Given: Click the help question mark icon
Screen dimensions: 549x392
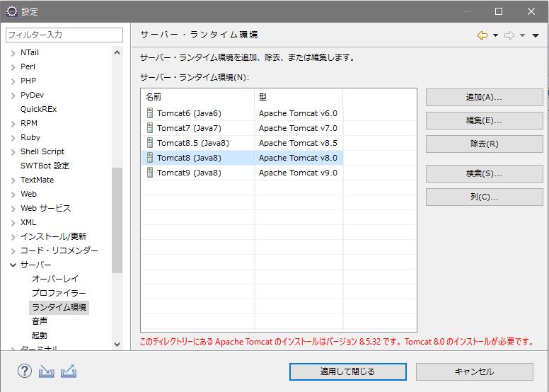Looking at the screenshot, I should [25, 371].
